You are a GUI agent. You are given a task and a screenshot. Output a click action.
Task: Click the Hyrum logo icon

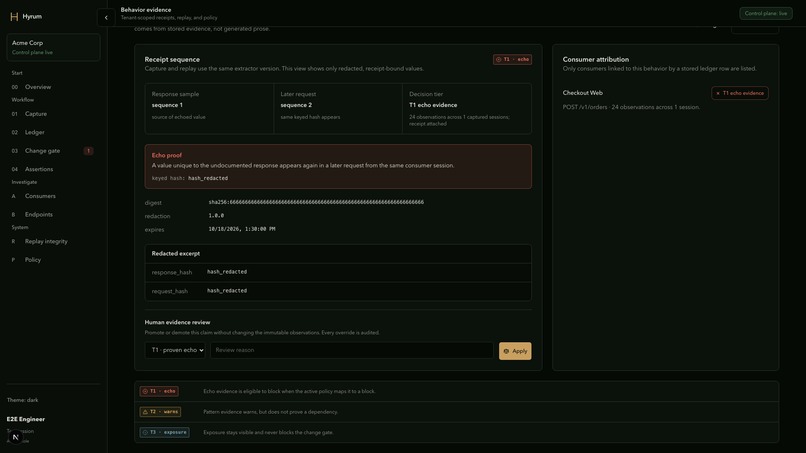coord(14,16)
